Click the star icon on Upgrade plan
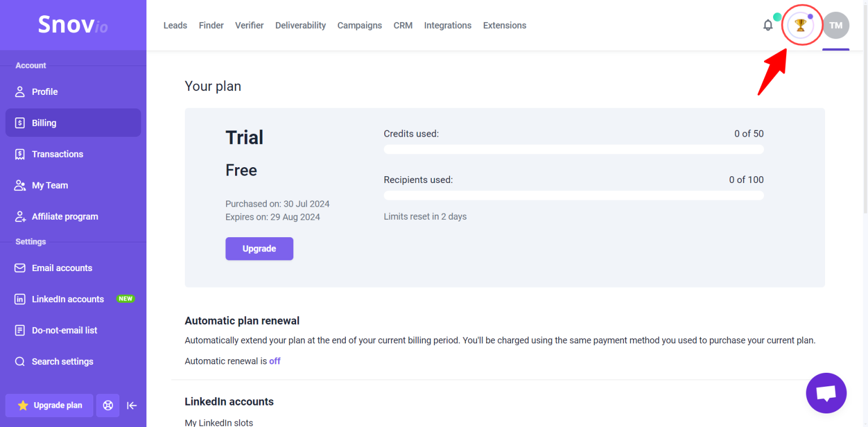The width and height of the screenshot is (868, 427). click(x=23, y=406)
